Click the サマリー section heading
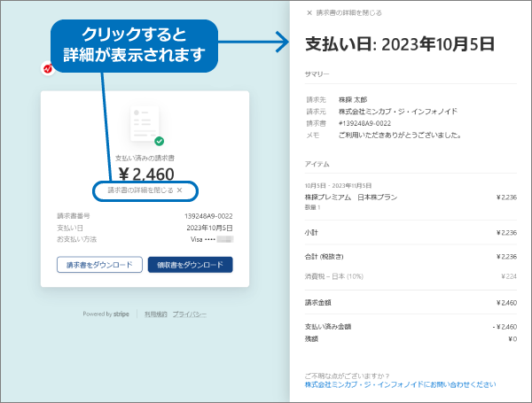 tap(317, 74)
